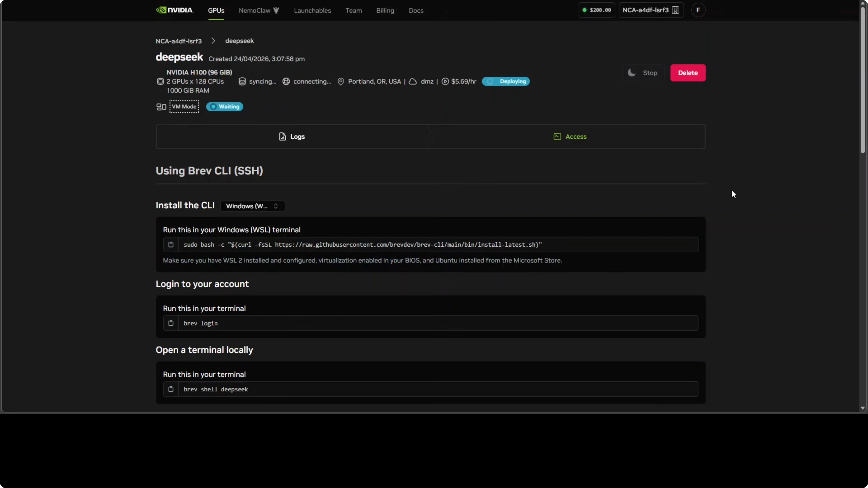Click the VM Mode layout icon

[161, 107]
